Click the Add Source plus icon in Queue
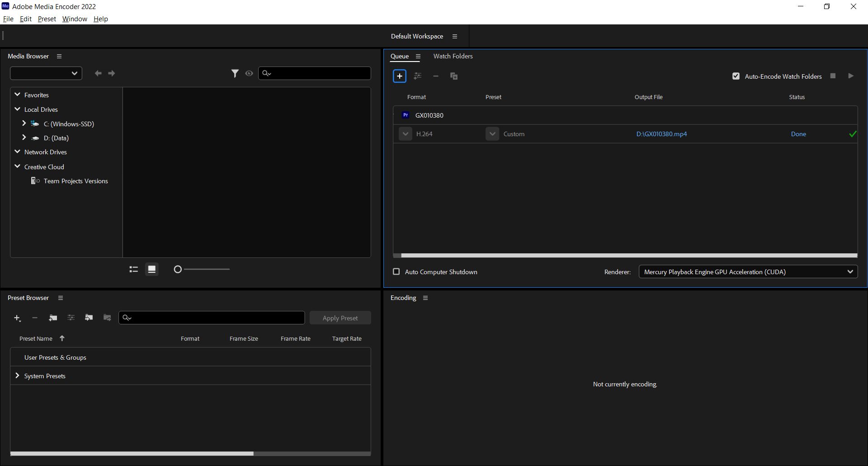Screen dimensions: 868x466 pos(400,76)
